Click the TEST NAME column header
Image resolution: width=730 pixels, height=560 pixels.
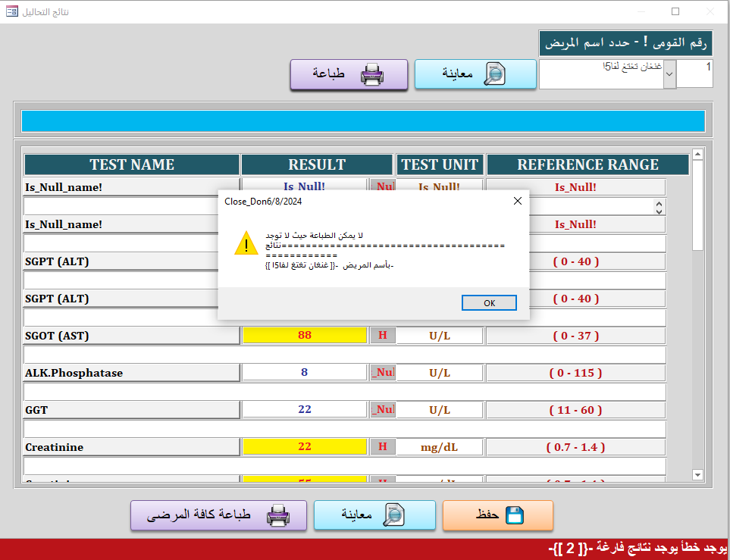[x=132, y=164]
